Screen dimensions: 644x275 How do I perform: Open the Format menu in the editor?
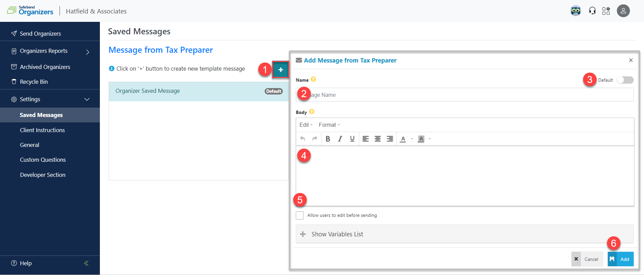329,125
